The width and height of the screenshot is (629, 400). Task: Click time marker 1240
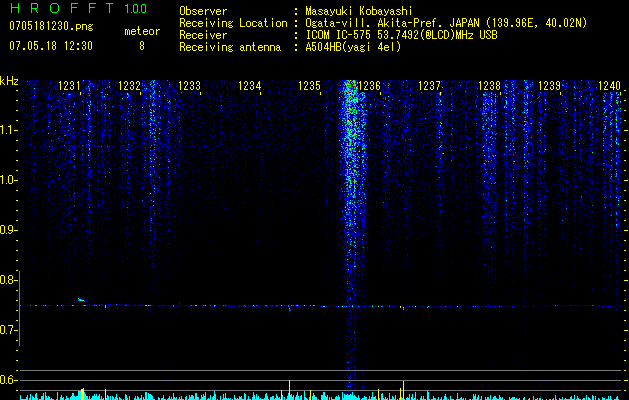pyautogui.click(x=609, y=86)
